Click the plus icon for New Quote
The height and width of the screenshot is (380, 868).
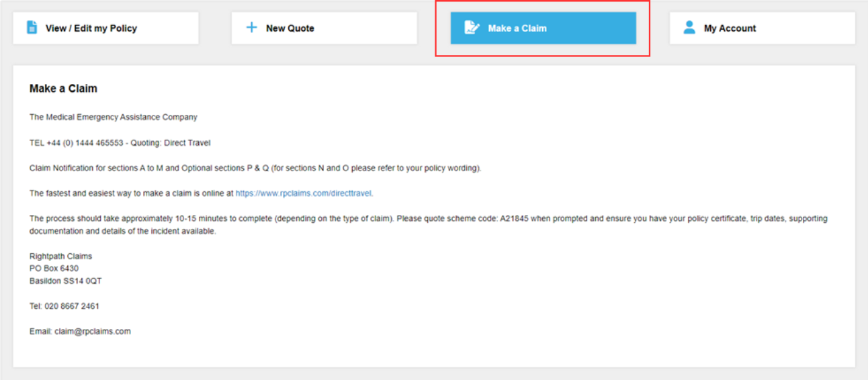click(x=251, y=28)
